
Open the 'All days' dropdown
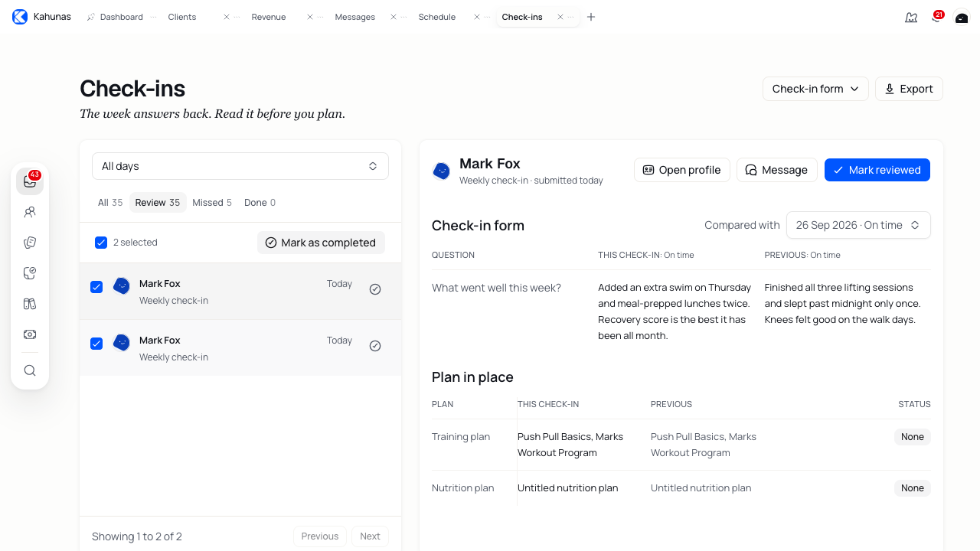240,166
